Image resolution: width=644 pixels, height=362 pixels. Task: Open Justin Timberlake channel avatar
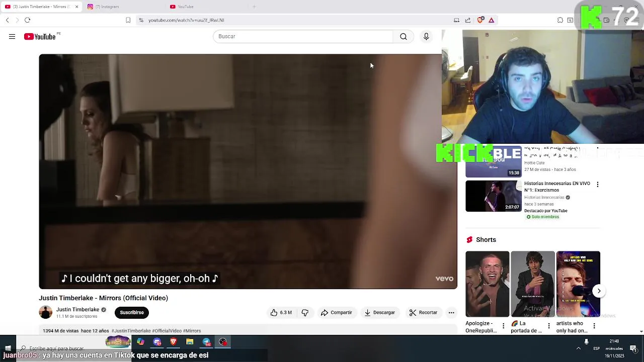coord(46,312)
